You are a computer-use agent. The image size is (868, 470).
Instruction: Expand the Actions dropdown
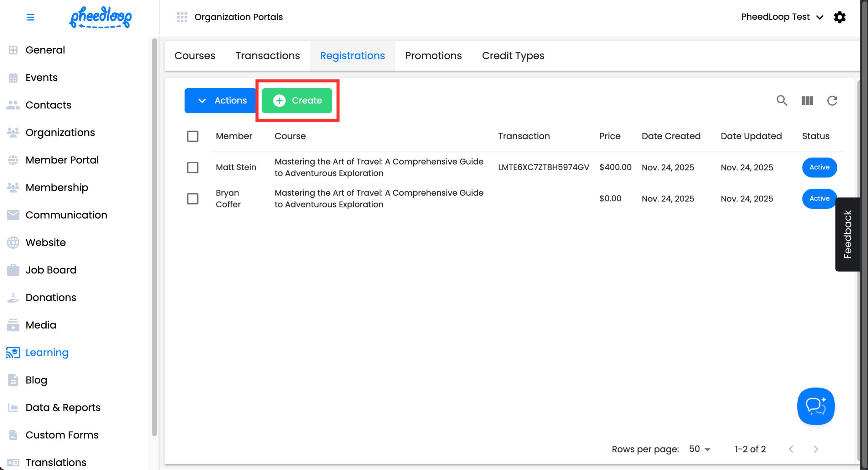(221, 100)
